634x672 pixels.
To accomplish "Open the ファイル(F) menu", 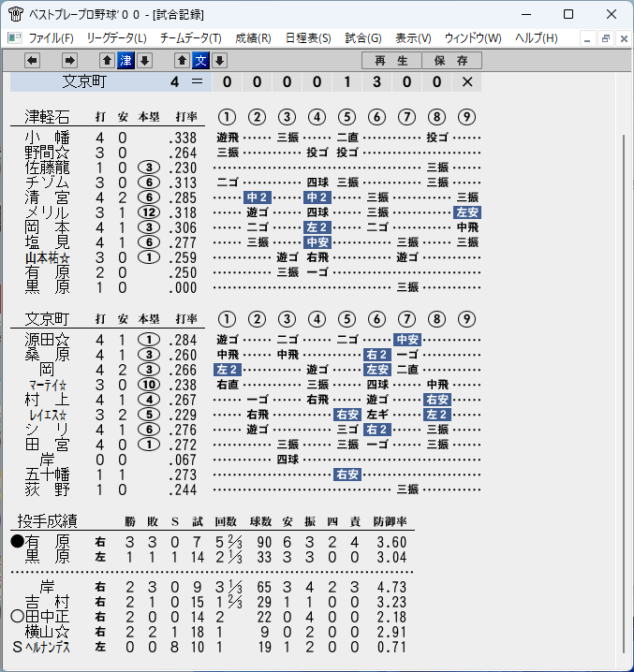I will 52,38.
